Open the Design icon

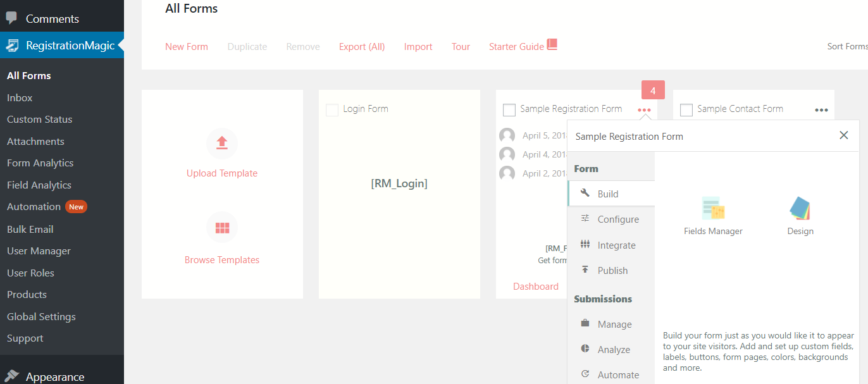click(x=800, y=208)
